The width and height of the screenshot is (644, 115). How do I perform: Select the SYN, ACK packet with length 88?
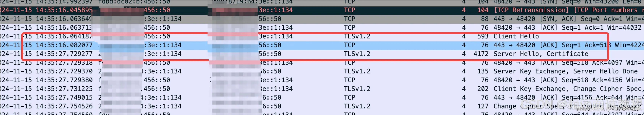(322, 19)
